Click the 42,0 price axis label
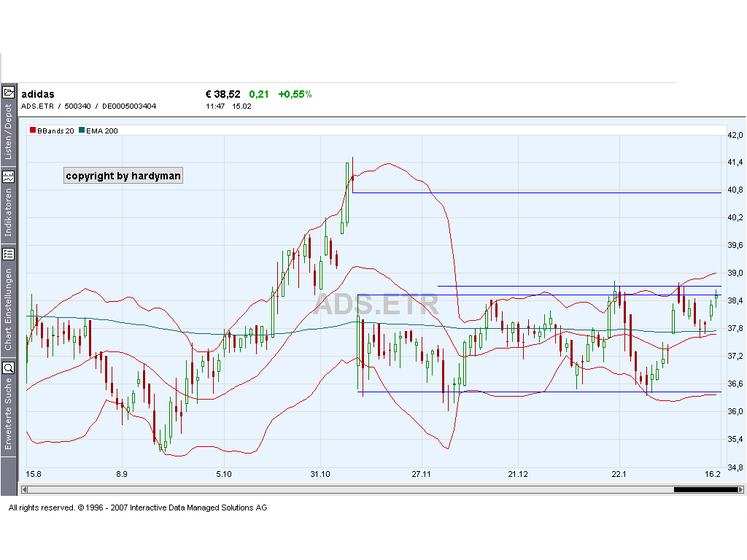The width and height of the screenshot is (747, 560). (735, 135)
